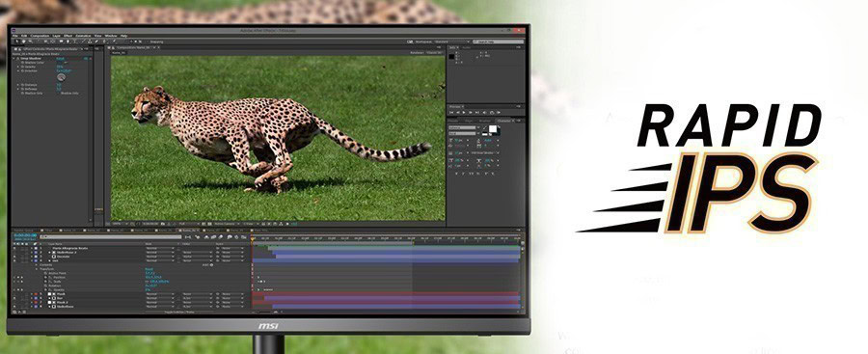This screenshot has width=868, height=354.
Task: Click the white fill color swatch in Character panel
Action: (x=493, y=128)
